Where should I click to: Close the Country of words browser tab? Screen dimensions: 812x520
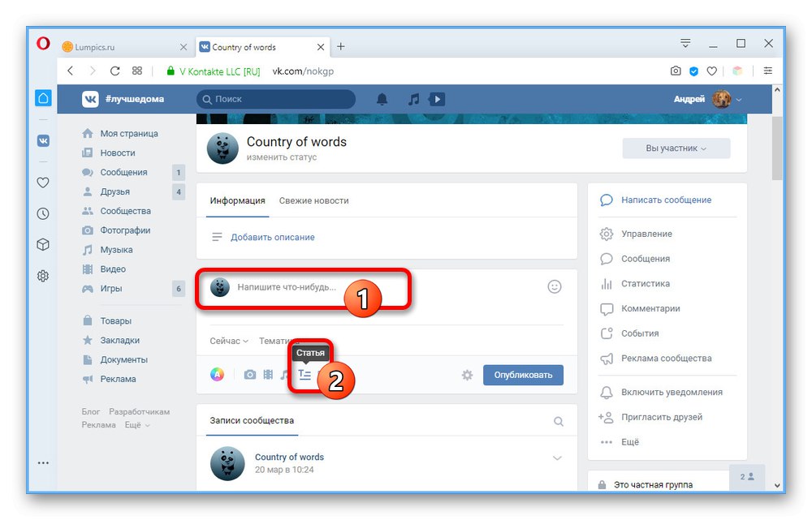tap(321, 47)
